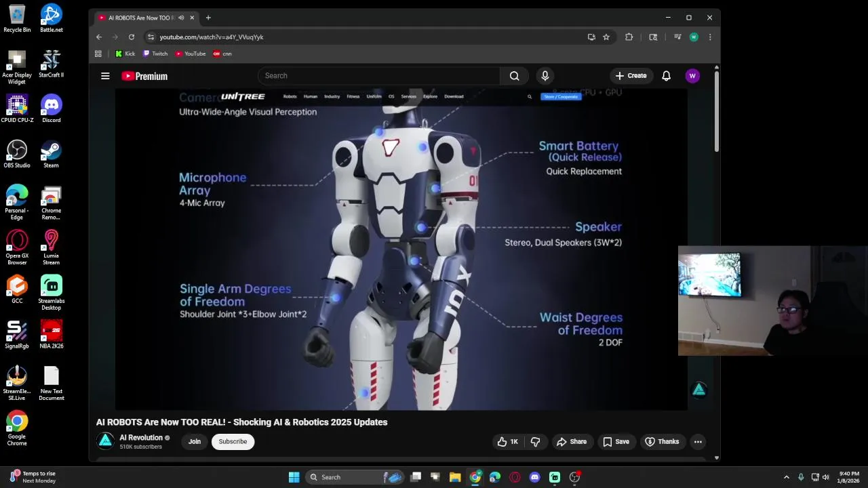Viewport: 868px width, 488px height.
Task: Click the taskbar Search box
Action: click(356, 477)
